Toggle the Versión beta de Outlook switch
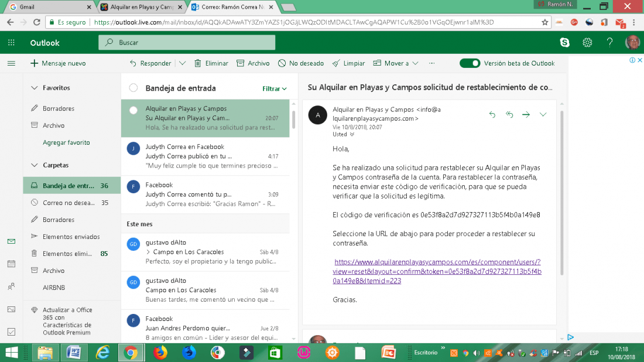 click(x=470, y=63)
